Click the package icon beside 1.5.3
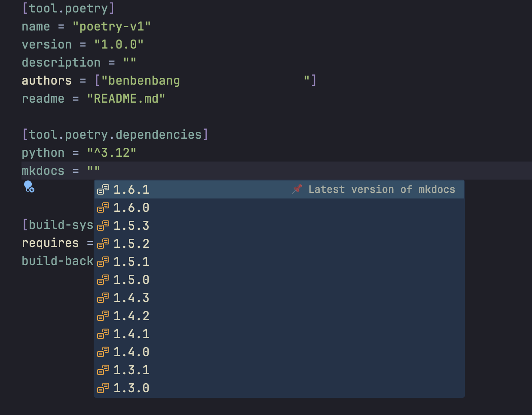Image resolution: width=532 pixels, height=415 pixels. click(x=103, y=226)
